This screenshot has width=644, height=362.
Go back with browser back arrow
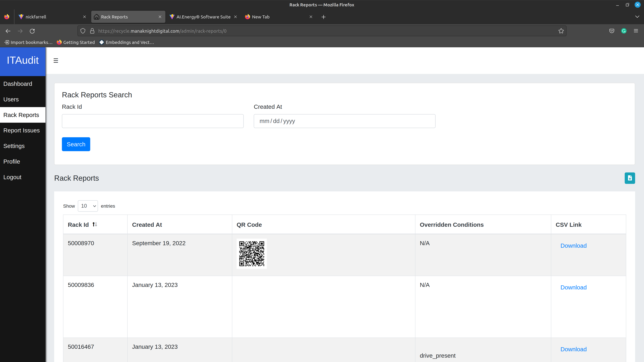coord(8,31)
